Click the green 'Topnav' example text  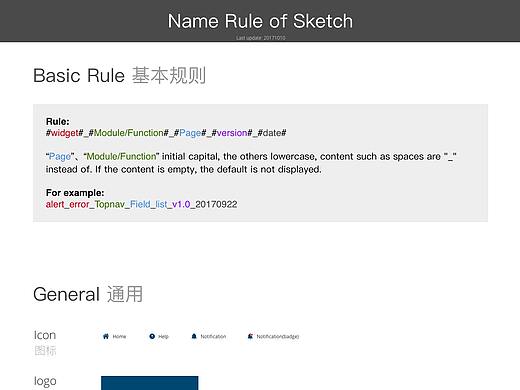coord(110,204)
